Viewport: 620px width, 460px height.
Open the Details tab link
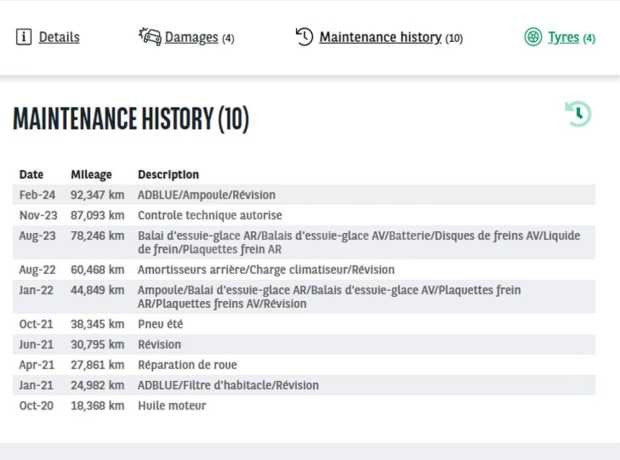tap(59, 38)
